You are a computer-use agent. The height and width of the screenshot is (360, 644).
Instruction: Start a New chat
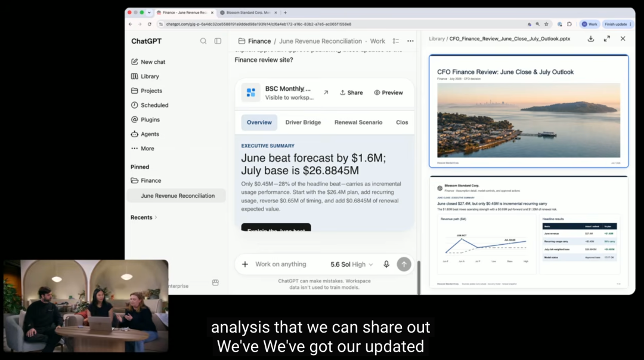coord(148,61)
